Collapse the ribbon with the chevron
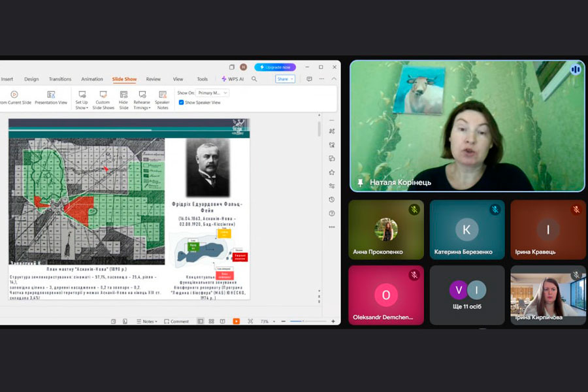588x392 pixels. 334,79
